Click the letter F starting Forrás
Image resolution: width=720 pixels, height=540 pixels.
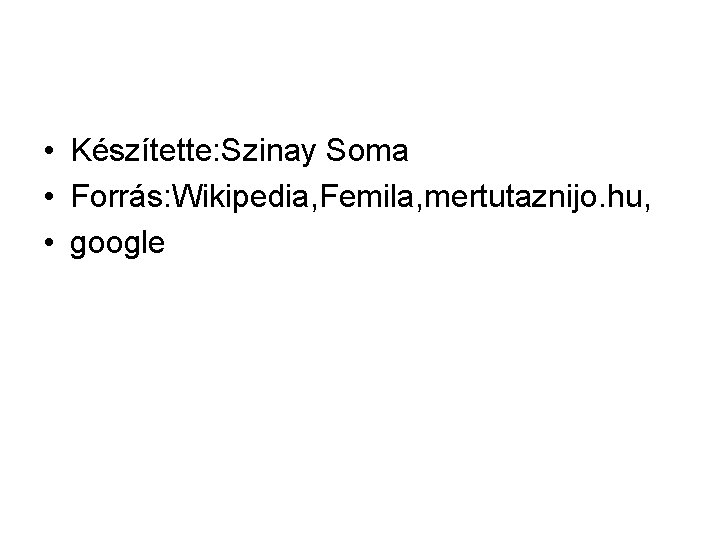[80, 196]
